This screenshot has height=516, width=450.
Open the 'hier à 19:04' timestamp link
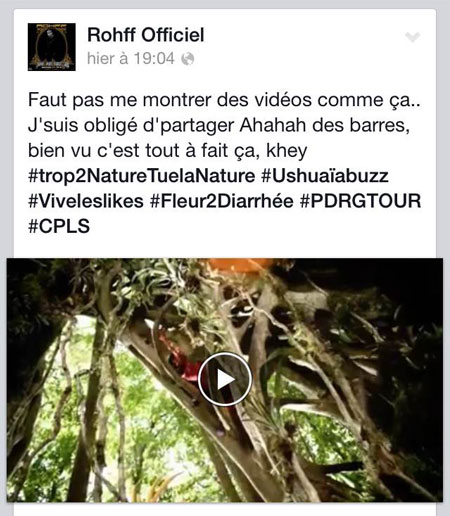tap(131, 59)
